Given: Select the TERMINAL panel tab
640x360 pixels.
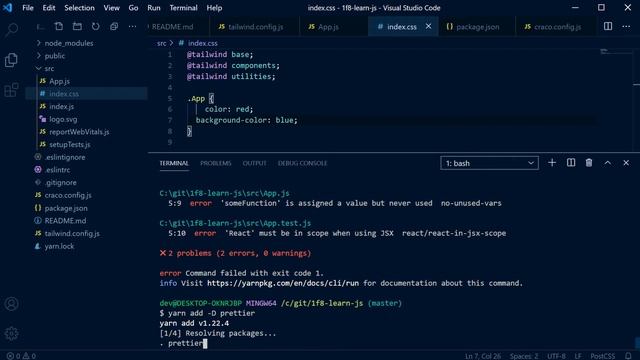Looking at the screenshot, I should pos(174,163).
